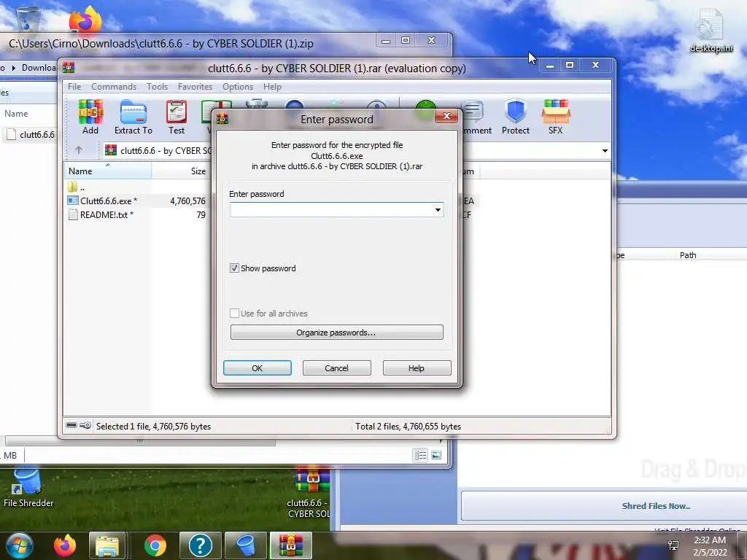Click Cancel in Enter password dialog

pos(337,368)
